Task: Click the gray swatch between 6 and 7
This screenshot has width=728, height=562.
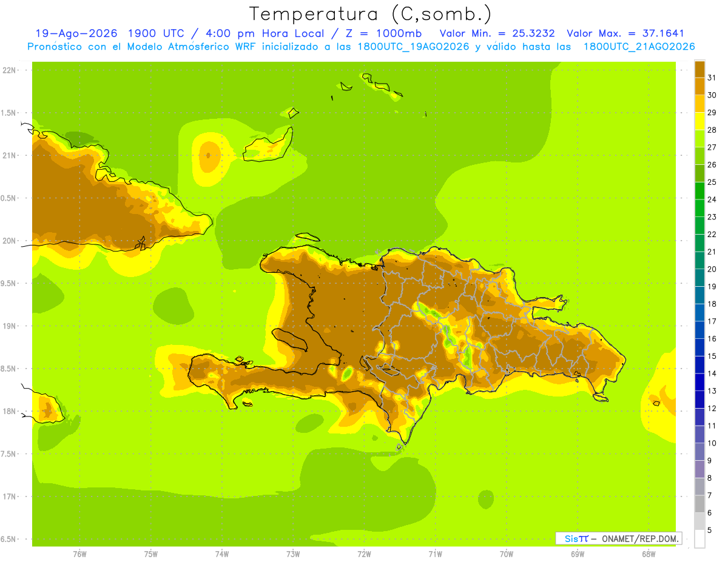Action: click(x=699, y=504)
